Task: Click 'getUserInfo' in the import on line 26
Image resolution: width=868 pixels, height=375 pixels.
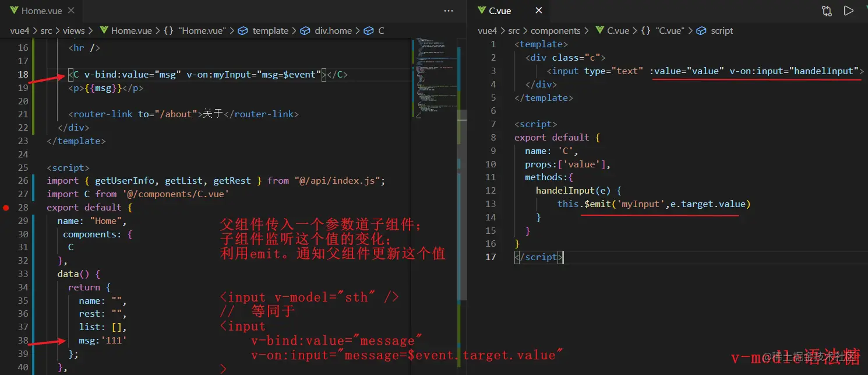Action: [x=126, y=181]
